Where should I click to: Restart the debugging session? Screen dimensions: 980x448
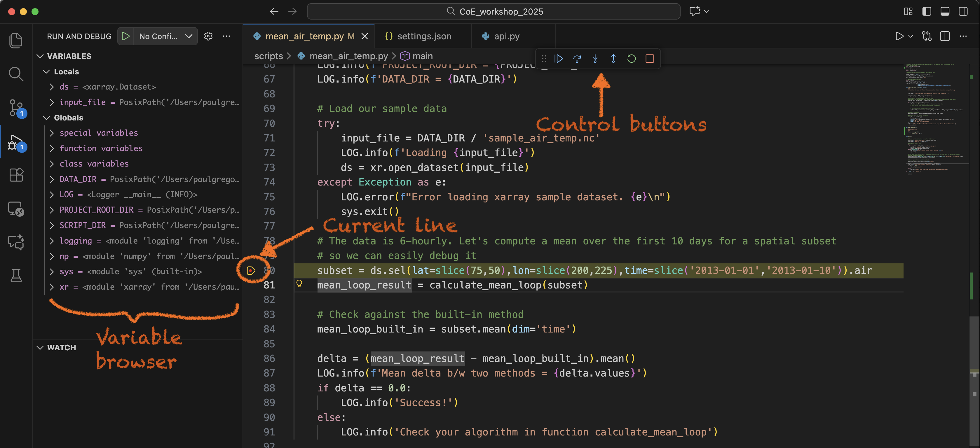(x=631, y=59)
